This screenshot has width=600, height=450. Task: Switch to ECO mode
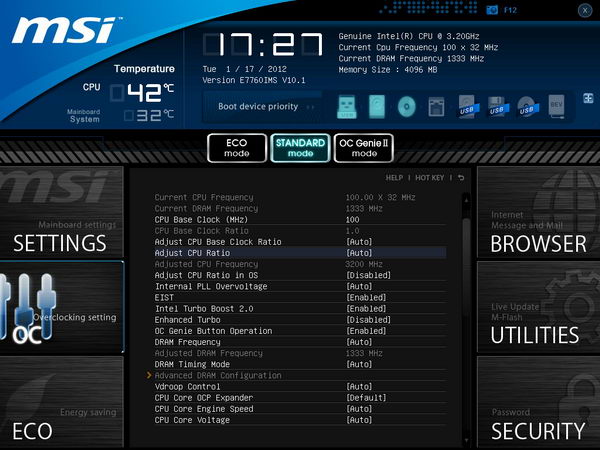coord(237,148)
